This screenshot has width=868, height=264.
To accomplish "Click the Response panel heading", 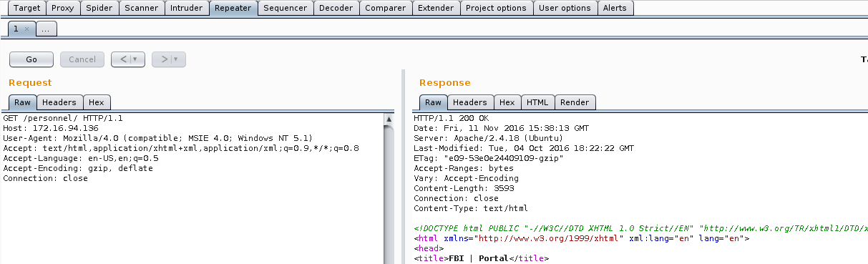I will click(x=445, y=83).
